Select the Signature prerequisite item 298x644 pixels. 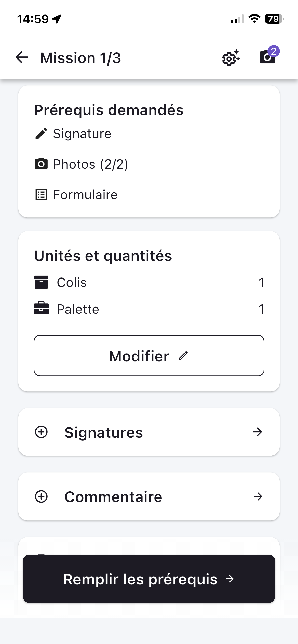82,134
